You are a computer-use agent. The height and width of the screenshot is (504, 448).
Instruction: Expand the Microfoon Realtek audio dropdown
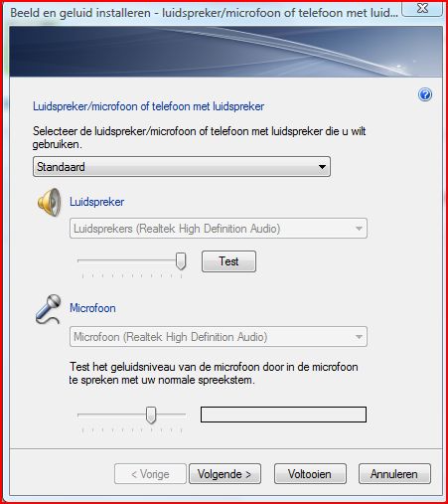pos(219,337)
